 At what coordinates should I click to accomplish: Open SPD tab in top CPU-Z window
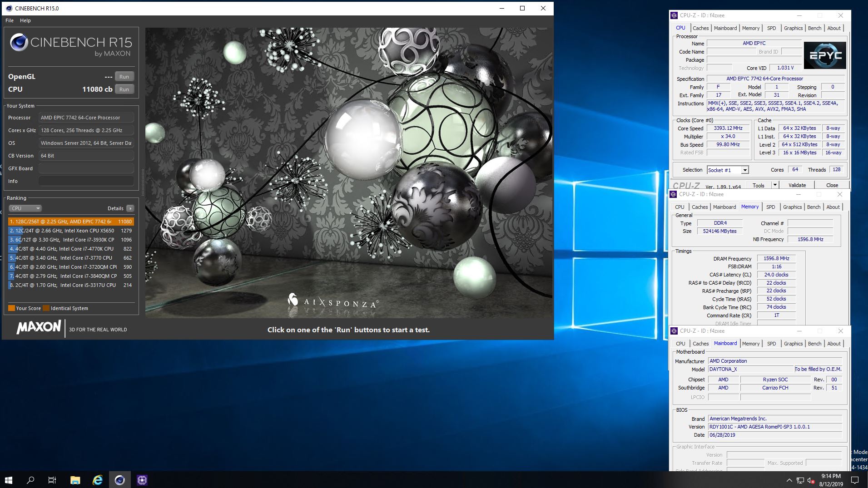click(x=771, y=28)
